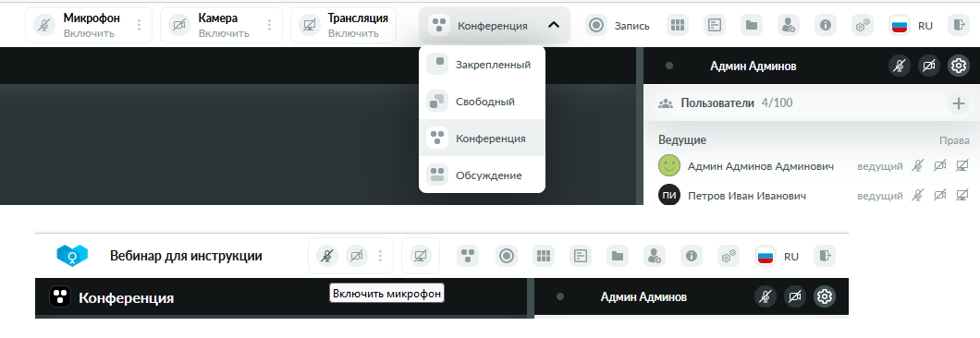Viewport: 980px width, 338px height.
Task: Click camera icon in Админ Админов header below Вебинар toolbar
Action: [795, 296]
